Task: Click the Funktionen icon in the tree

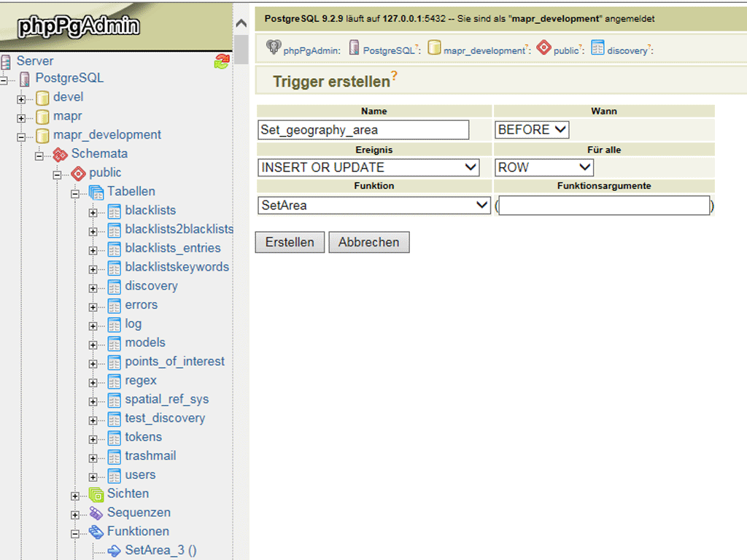Action: (x=96, y=532)
